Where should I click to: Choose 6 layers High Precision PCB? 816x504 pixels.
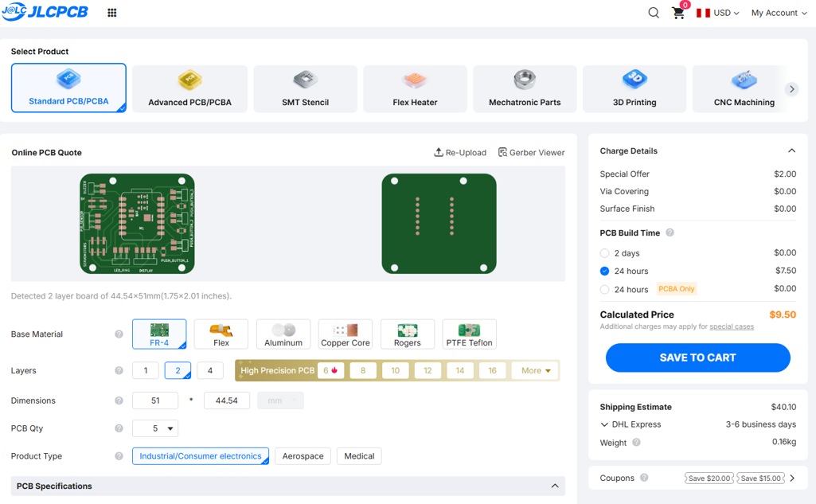coord(330,370)
